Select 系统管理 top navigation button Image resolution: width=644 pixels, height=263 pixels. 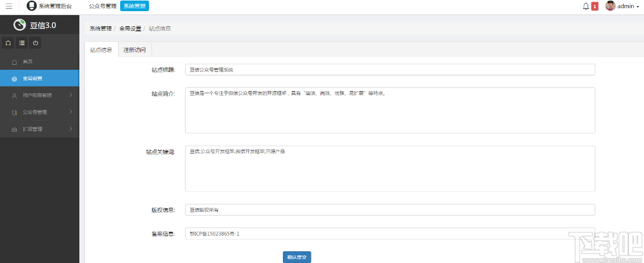[135, 6]
